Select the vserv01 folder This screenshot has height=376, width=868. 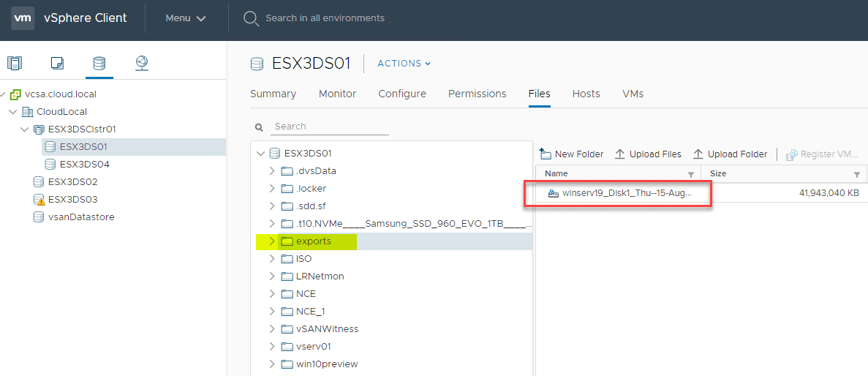pyautogui.click(x=314, y=347)
